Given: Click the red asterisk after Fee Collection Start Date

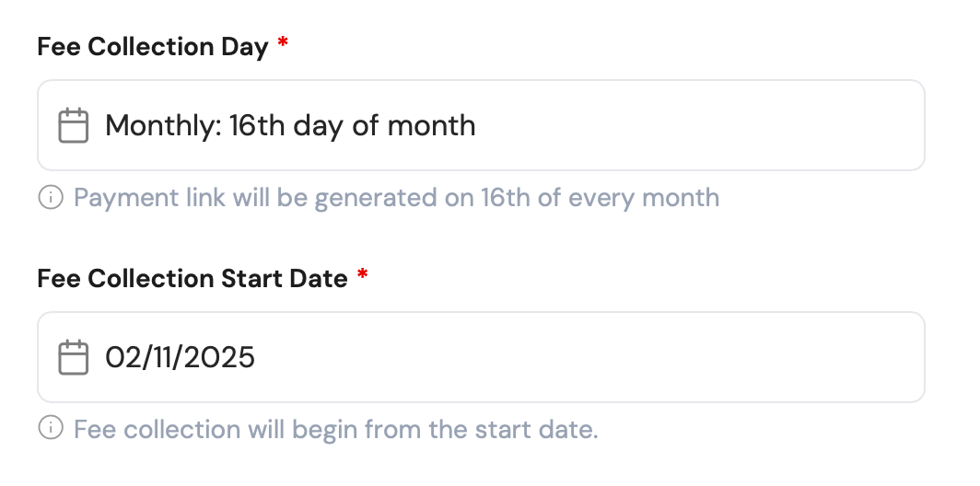Looking at the screenshot, I should (362, 277).
